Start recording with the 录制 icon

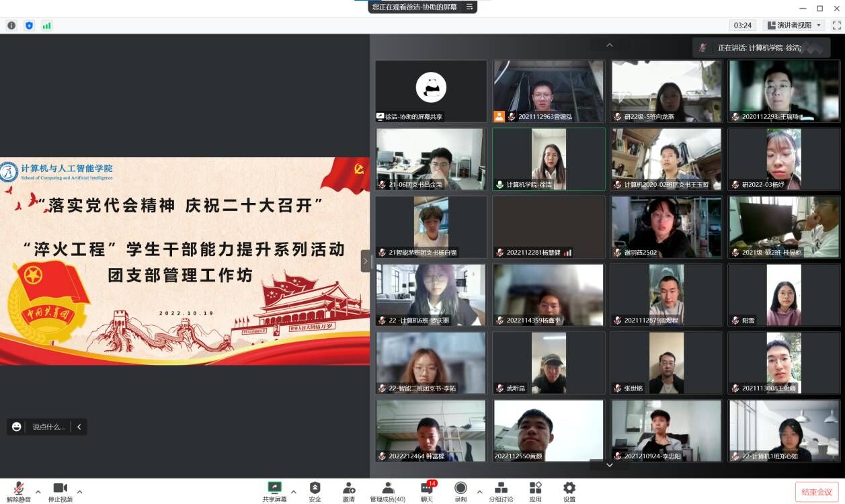[x=460, y=488]
